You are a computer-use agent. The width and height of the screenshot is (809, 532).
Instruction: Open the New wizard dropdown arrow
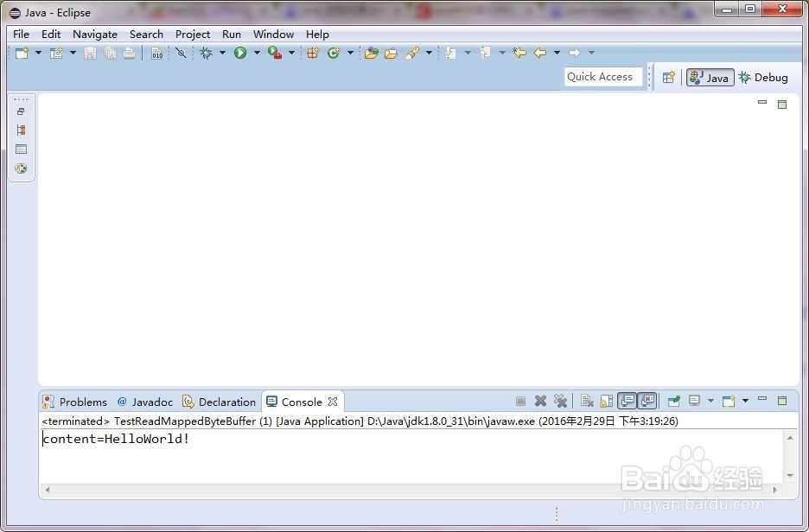[x=38, y=53]
